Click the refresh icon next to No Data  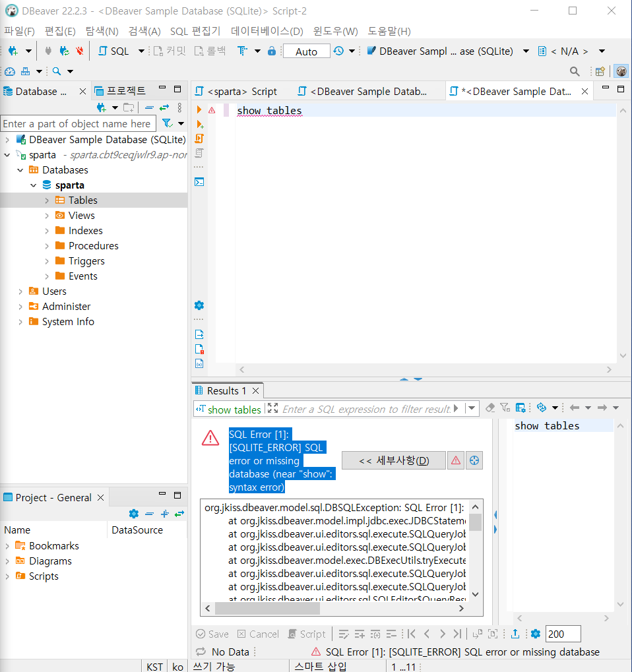[x=201, y=652]
